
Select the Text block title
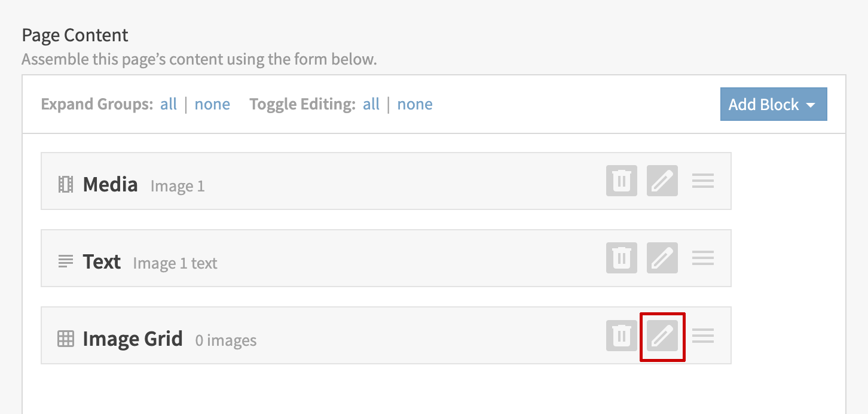[102, 261]
